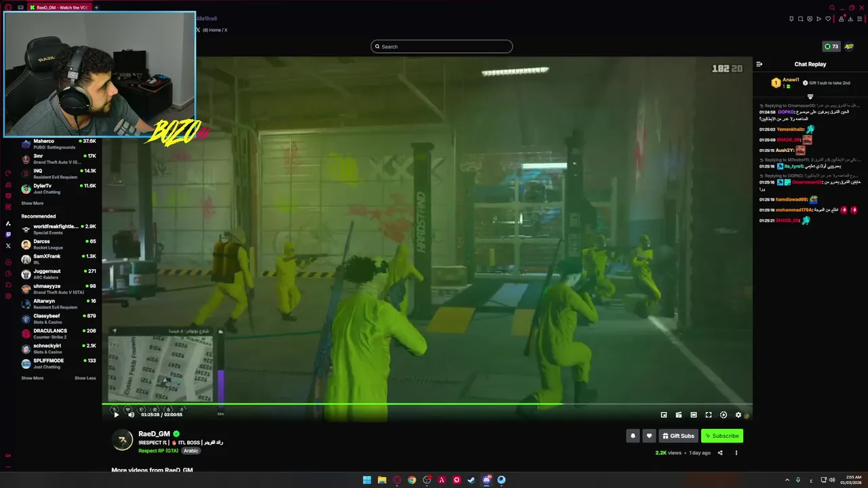
Task: Open Juggernaut recommended channel
Action: [x=60, y=274]
